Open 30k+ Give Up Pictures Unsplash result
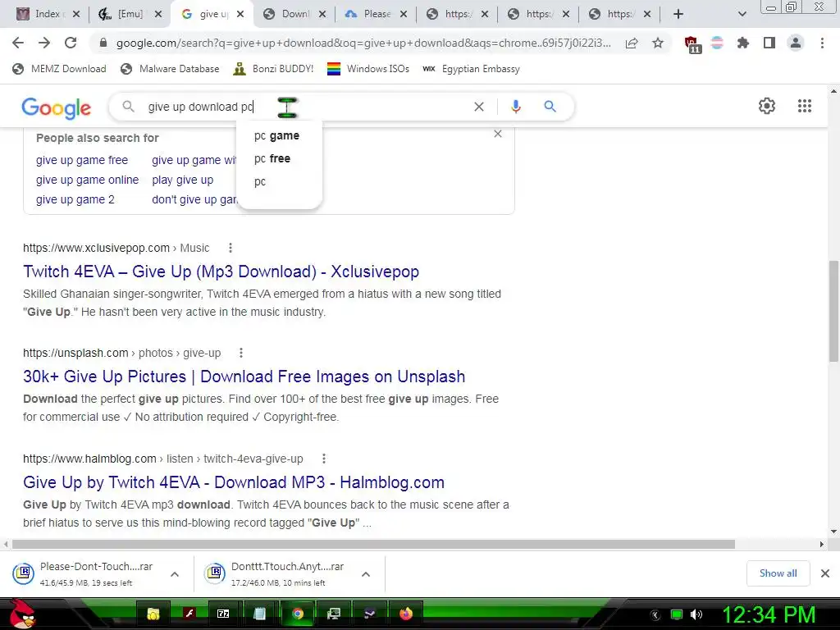Screen dimensions: 840x630 point(244,377)
